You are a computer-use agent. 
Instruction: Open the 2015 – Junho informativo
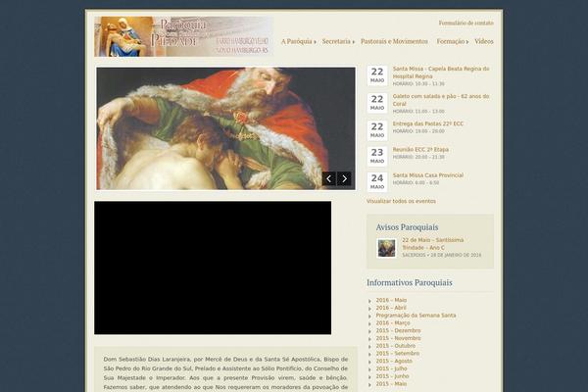(x=392, y=376)
